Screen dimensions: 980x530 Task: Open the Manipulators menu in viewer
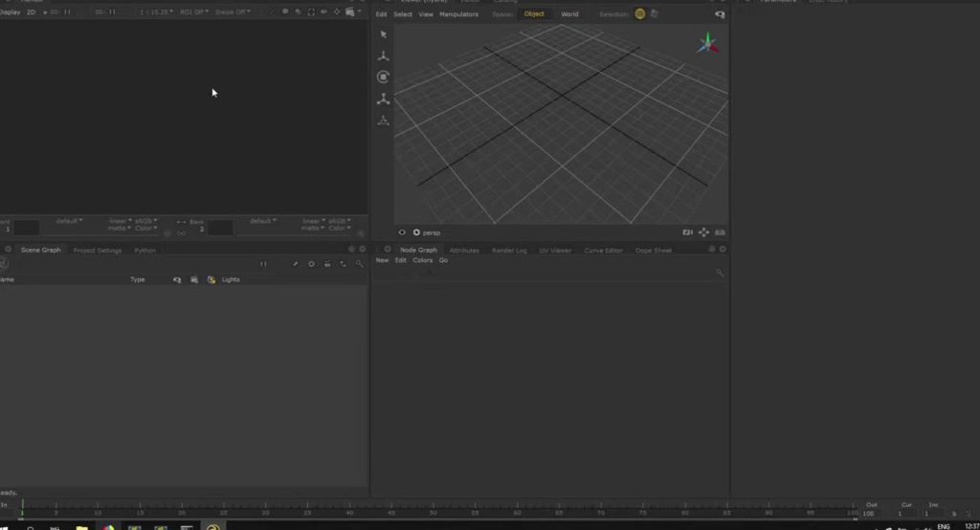pyautogui.click(x=458, y=14)
